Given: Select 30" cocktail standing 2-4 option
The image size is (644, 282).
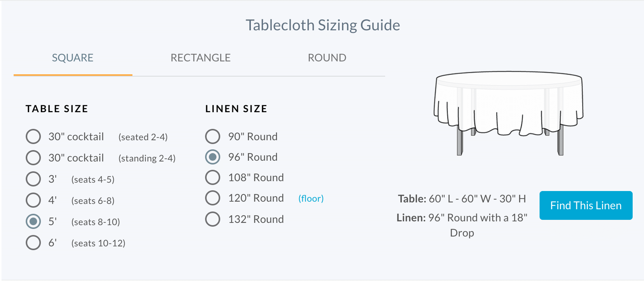Looking at the screenshot, I should [33, 158].
